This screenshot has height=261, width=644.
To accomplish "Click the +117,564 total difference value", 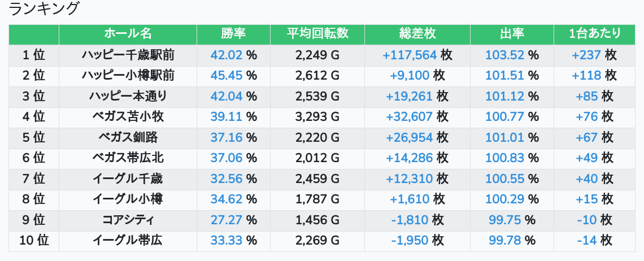I will (x=410, y=55).
